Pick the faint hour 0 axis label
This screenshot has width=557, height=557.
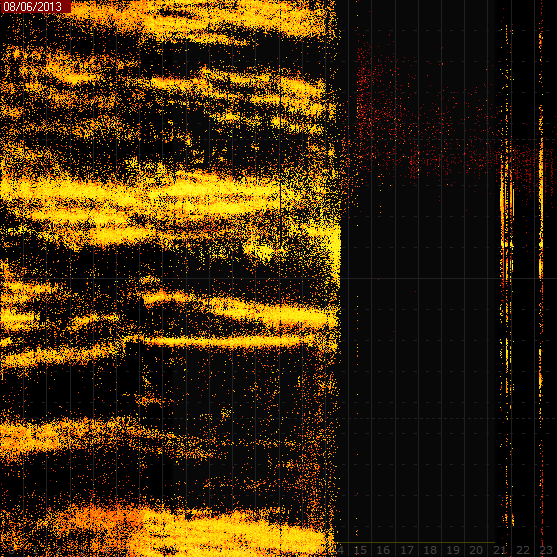pyautogui.click(x=12, y=550)
